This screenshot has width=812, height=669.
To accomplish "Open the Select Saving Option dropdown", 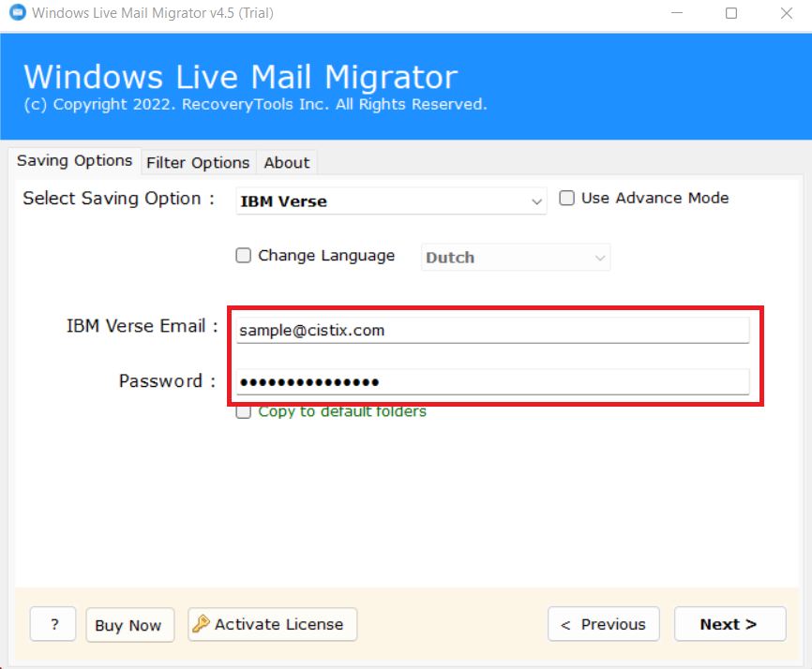I will (x=391, y=201).
